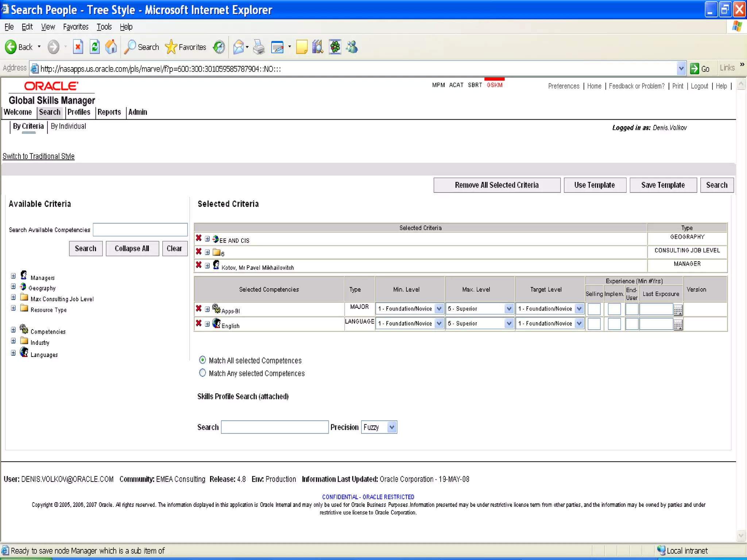Expand the Competencies tree node

click(x=13, y=330)
